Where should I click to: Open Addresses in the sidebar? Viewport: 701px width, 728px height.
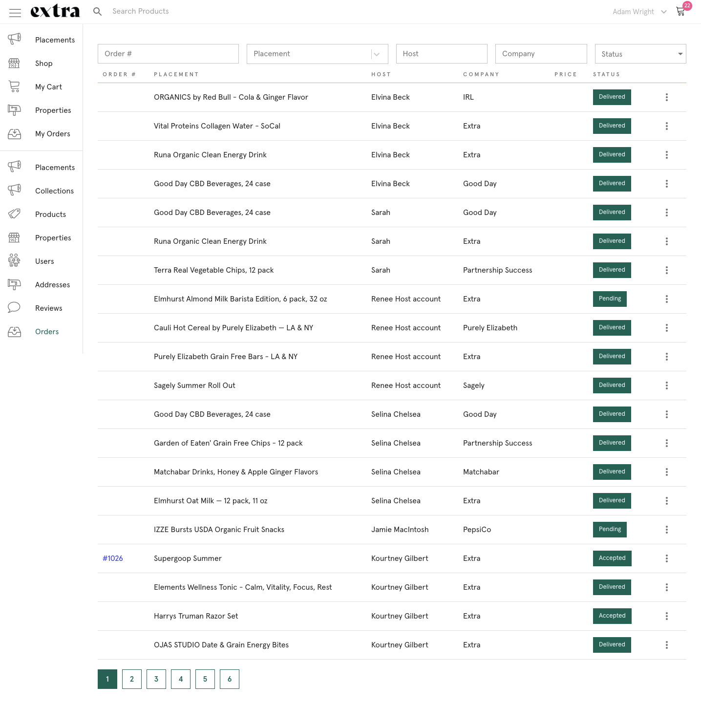(x=52, y=285)
